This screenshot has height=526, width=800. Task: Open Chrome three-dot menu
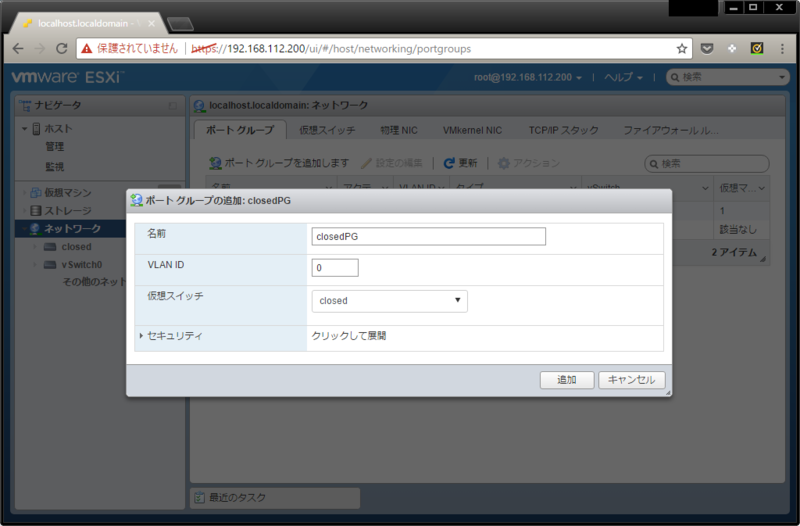[x=782, y=48]
